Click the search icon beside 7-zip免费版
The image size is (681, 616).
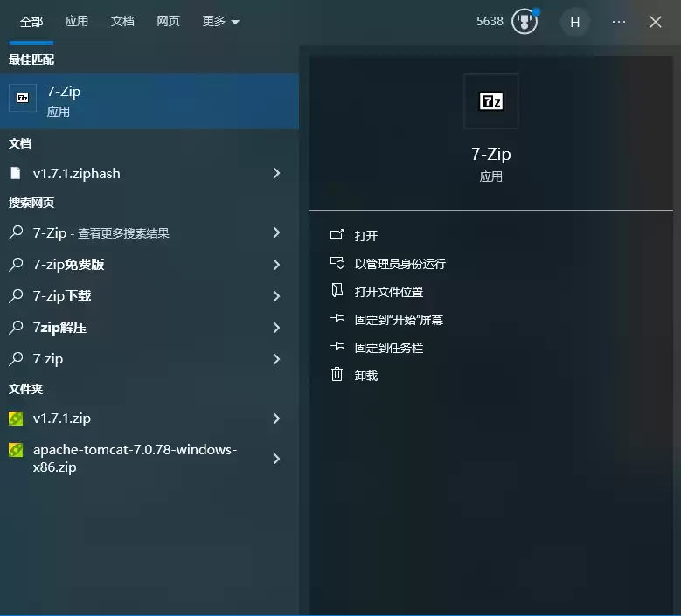[16, 265]
